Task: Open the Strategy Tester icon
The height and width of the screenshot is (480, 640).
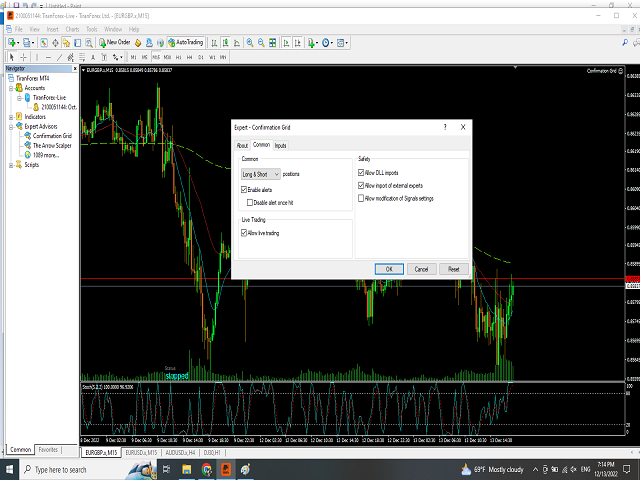Action: tap(89, 42)
